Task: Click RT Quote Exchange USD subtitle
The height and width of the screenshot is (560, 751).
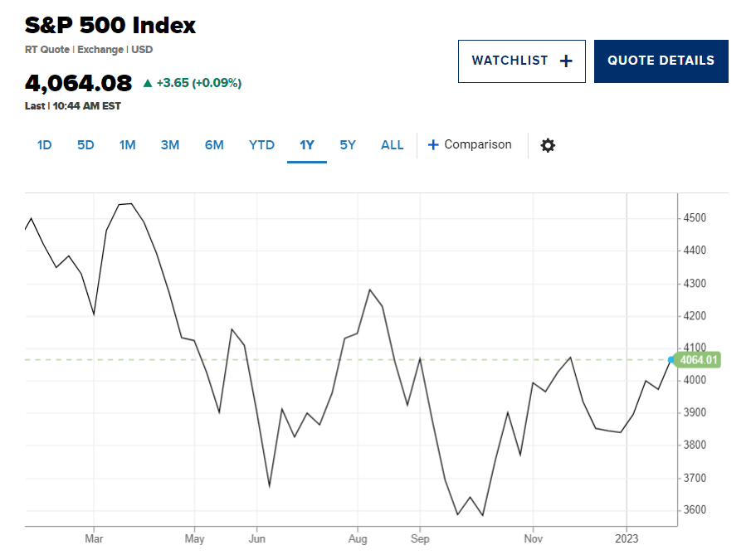Action: click(x=89, y=49)
